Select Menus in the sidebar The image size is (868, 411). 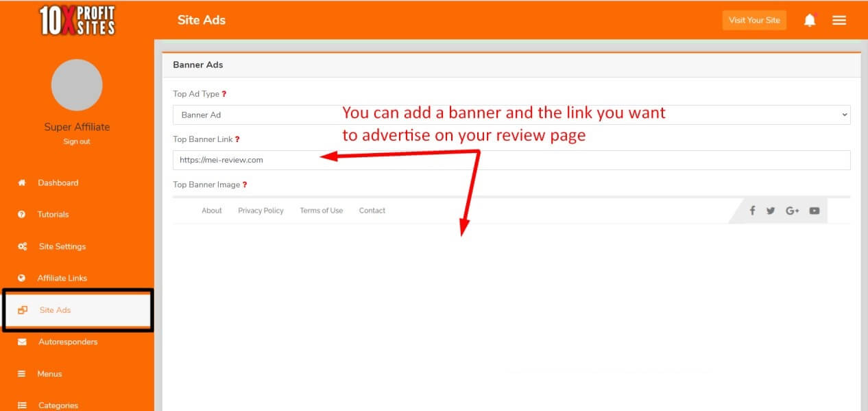pyautogui.click(x=49, y=374)
